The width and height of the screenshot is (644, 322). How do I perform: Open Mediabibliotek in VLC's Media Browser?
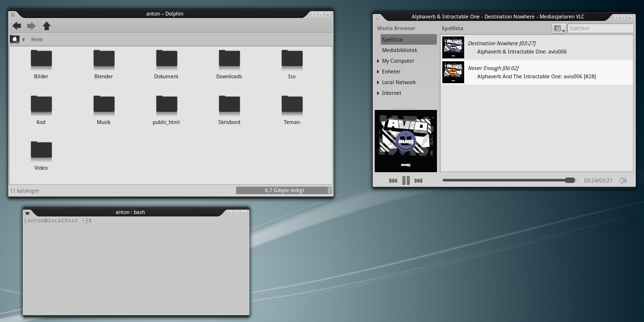point(400,50)
